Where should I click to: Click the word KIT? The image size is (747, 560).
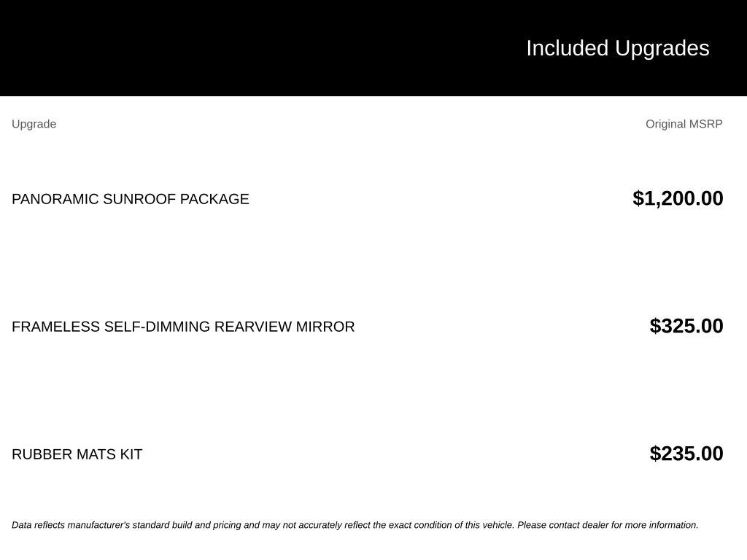pos(131,454)
